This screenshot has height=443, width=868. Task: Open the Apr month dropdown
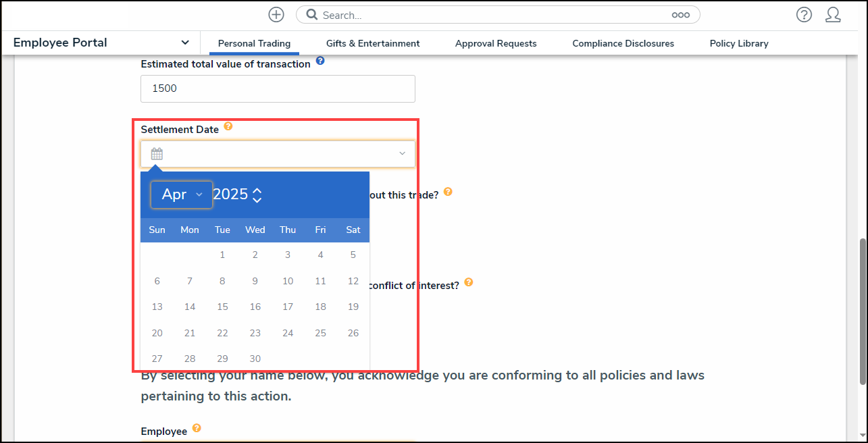tap(182, 194)
